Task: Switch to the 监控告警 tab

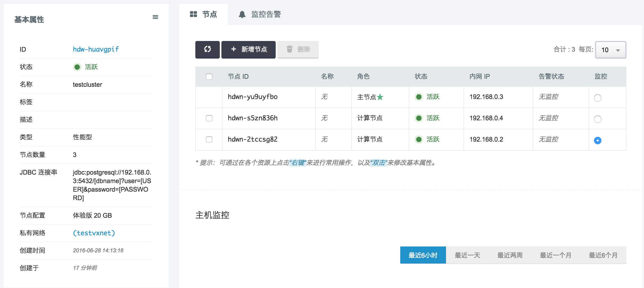Action: tap(260, 14)
